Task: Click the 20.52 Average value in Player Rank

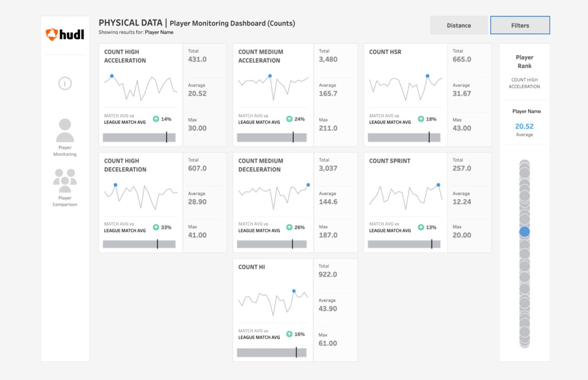Action: (x=524, y=126)
